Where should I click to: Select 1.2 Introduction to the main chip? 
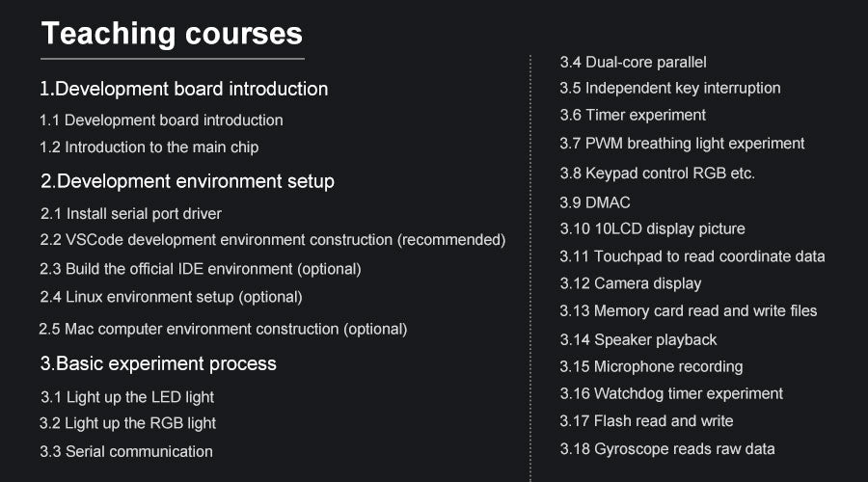pyautogui.click(x=149, y=147)
